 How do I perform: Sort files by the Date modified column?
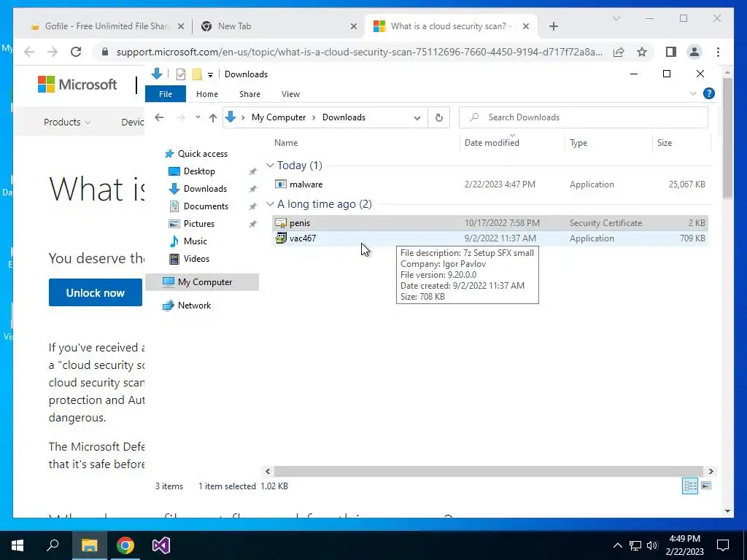[492, 143]
